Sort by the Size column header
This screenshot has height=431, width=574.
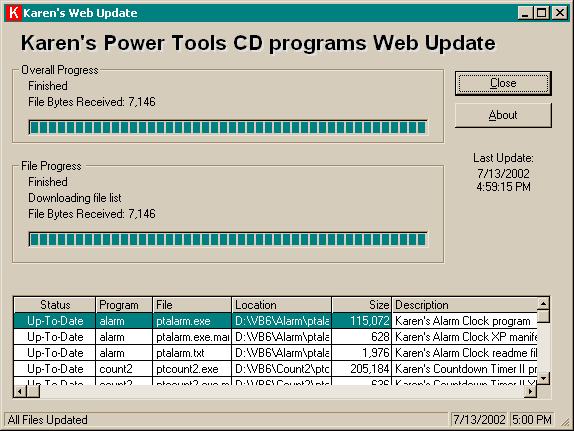click(x=362, y=305)
